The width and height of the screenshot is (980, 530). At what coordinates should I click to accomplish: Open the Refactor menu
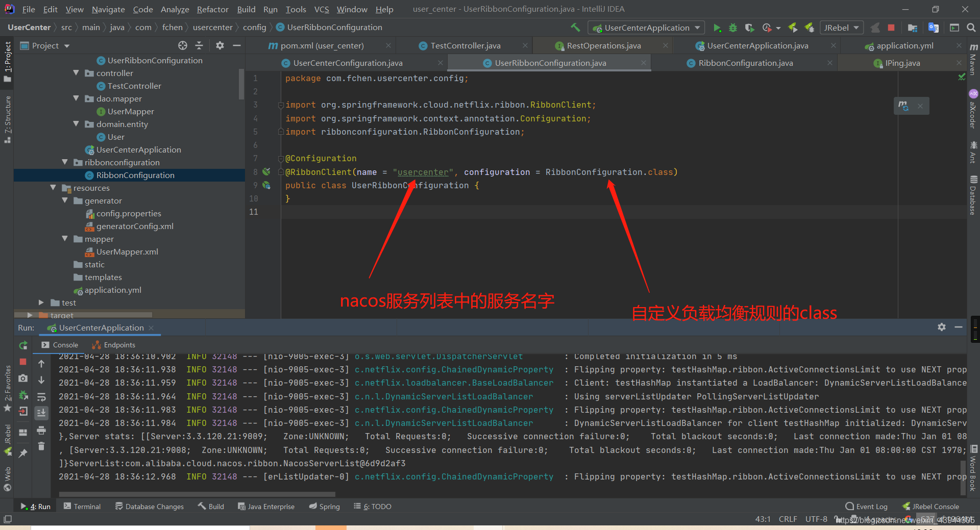[212, 9]
